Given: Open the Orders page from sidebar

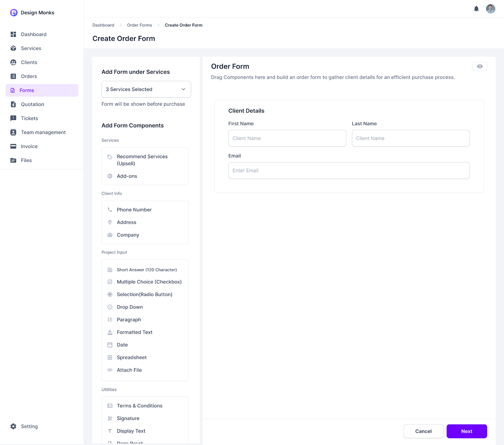Looking at the screenshot, I should pos(29,76).
